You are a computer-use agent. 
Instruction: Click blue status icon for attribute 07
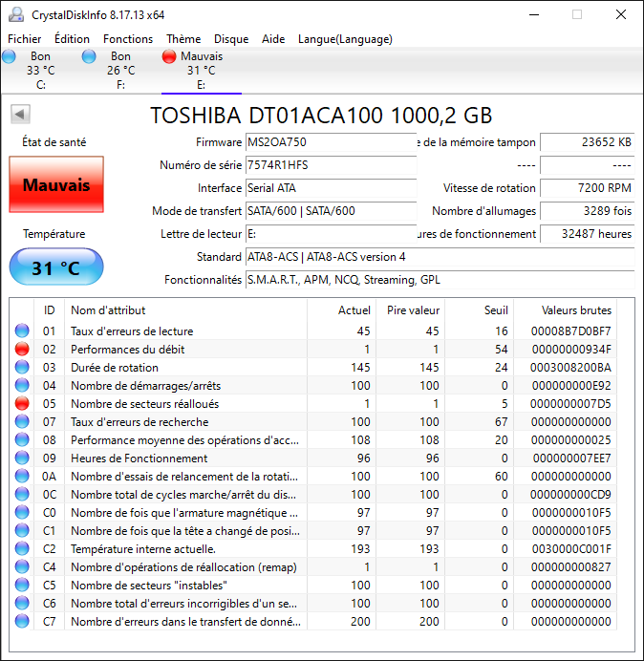22,421
